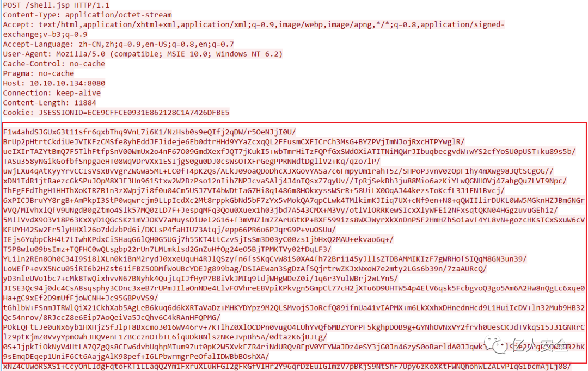The width and height of the screenshot is (588, 371).
Task: Click the Accept-Language header line
Action: click(x=119, y=44)
